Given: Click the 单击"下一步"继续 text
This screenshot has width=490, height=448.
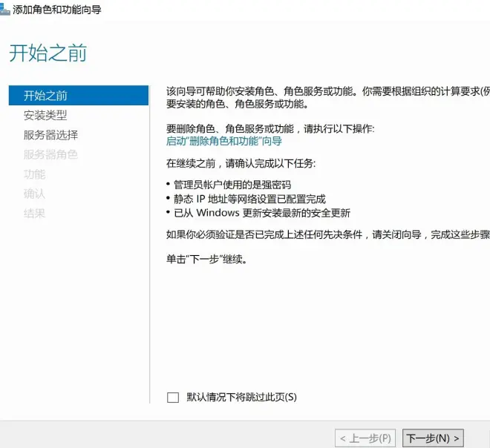Looking at the screenshot, I should click(x=207, y=259).
